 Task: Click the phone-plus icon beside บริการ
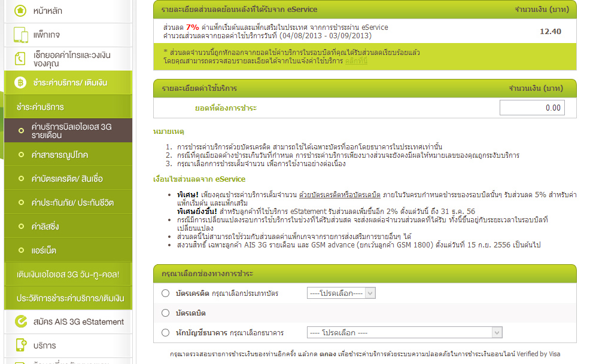(x=21, y=345)
